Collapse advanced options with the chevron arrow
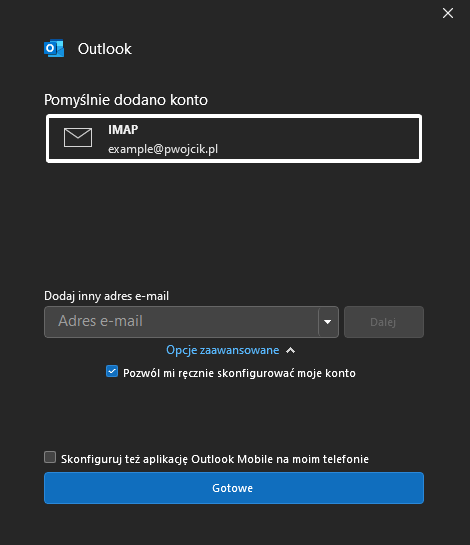The image size is (470, 545). coord(290,350)
